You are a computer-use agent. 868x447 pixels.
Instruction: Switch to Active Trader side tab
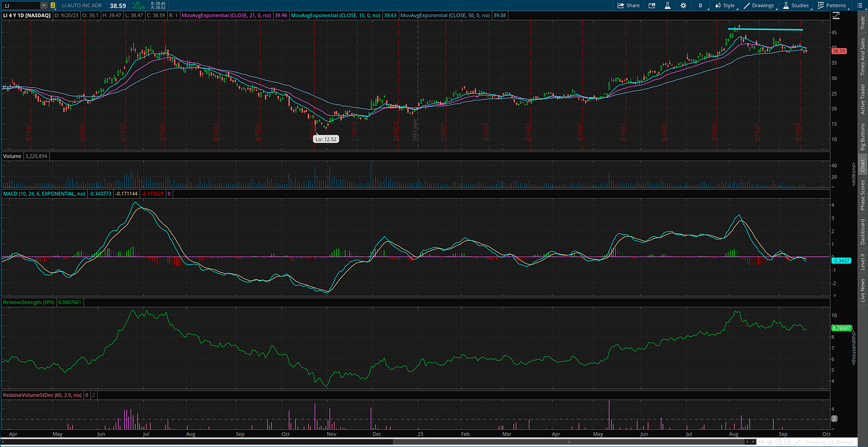862,99
